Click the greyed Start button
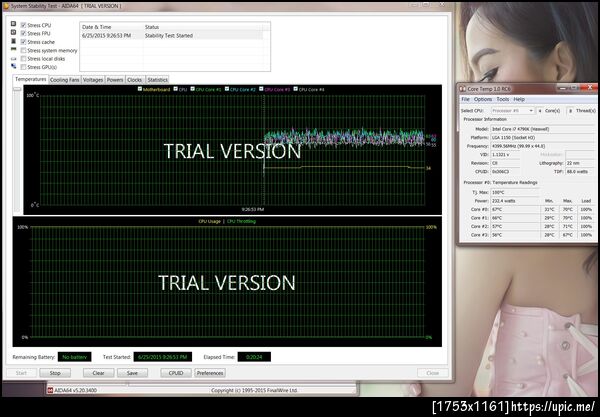 pyautogui.click(x=21, y=373)
